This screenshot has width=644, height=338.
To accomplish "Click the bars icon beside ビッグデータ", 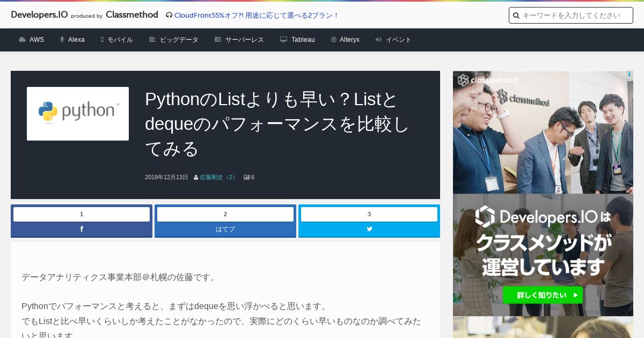I will point(152,40).
